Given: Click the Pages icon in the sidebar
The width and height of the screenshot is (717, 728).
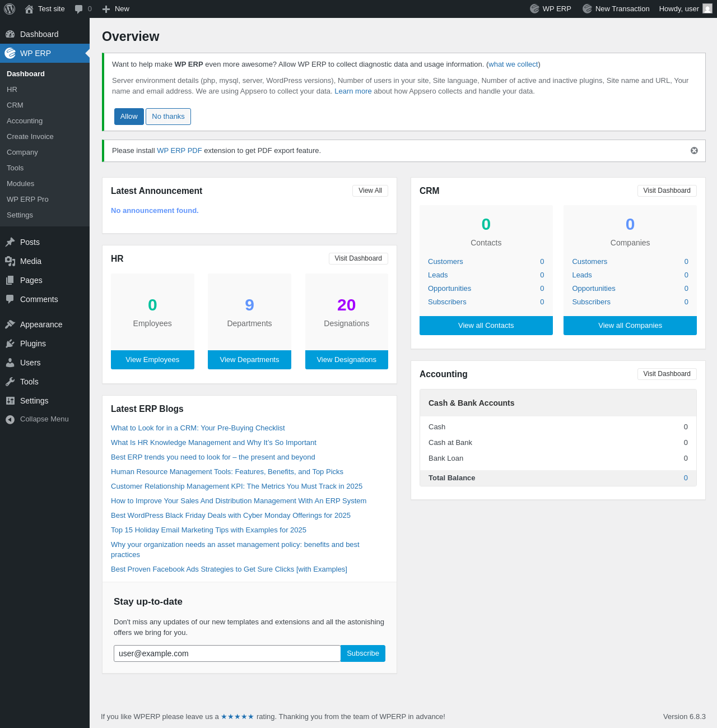Looking at the screenshot, I should pyautogui.click(x=10, y=280).
